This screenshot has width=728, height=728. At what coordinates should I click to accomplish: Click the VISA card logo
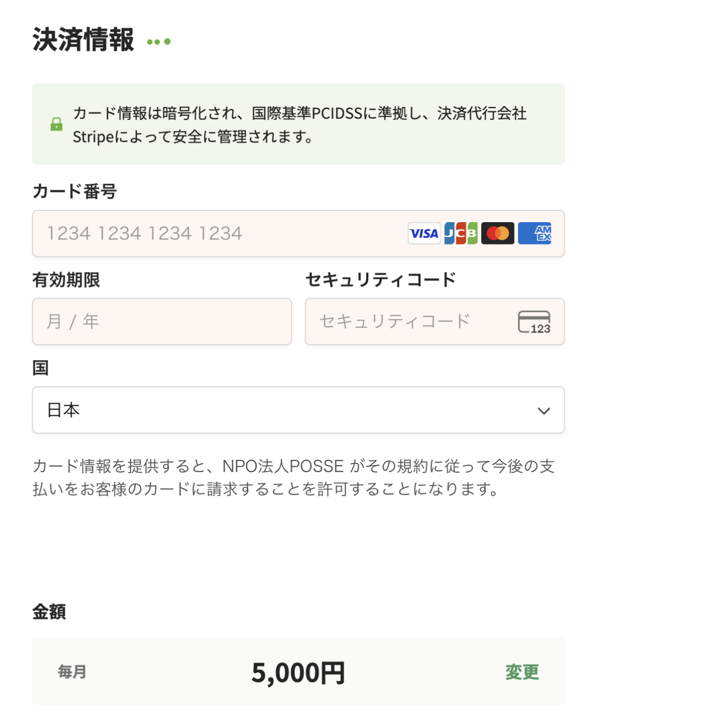click(x=424, y=233)
